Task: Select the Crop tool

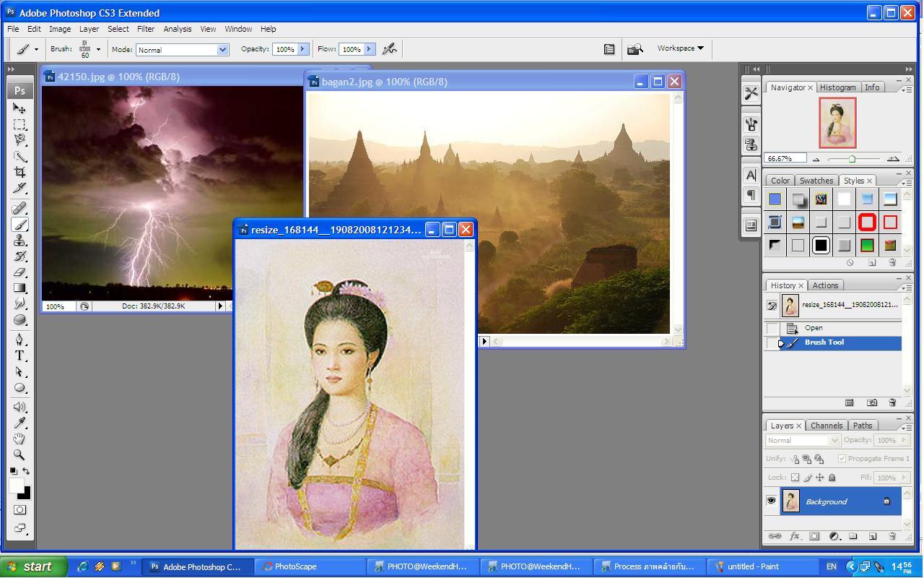Action: (19, 173)
